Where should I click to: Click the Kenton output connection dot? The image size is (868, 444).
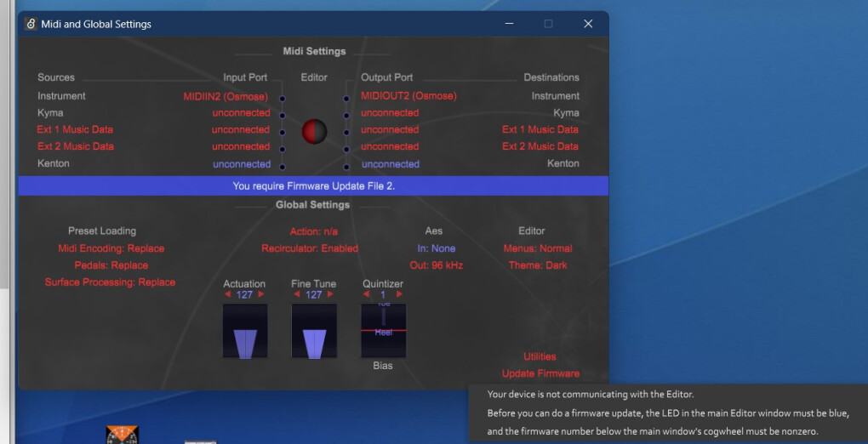(x=346, y=167)
